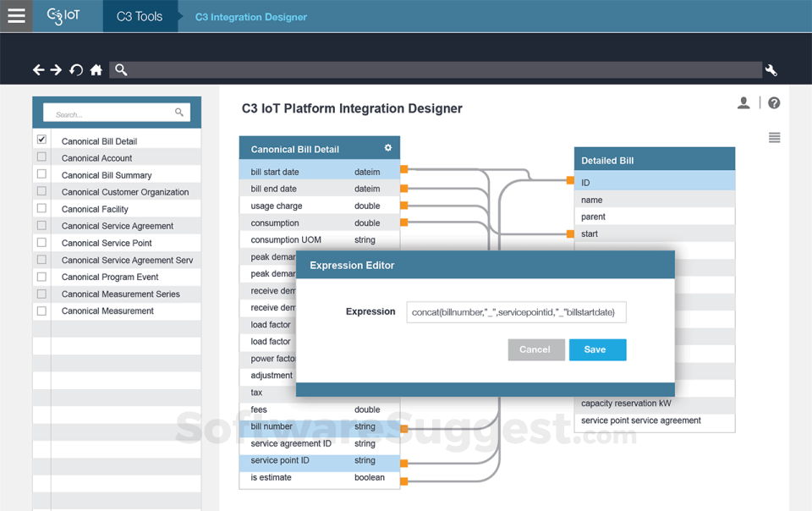Open the gear settings on Canonical Bill Detail
The height and width of the screenshot is (511, 812).
coord(388,147)
